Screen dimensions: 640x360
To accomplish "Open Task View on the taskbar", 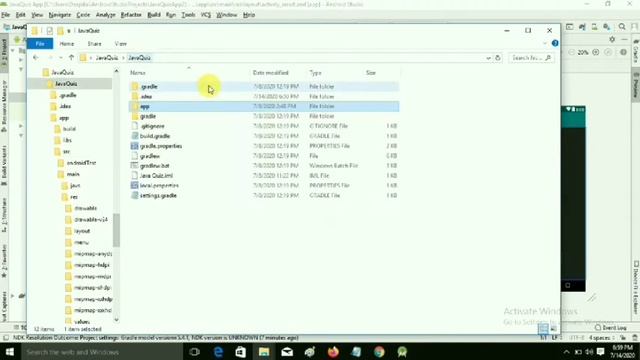I will click(x=195, y=352).
